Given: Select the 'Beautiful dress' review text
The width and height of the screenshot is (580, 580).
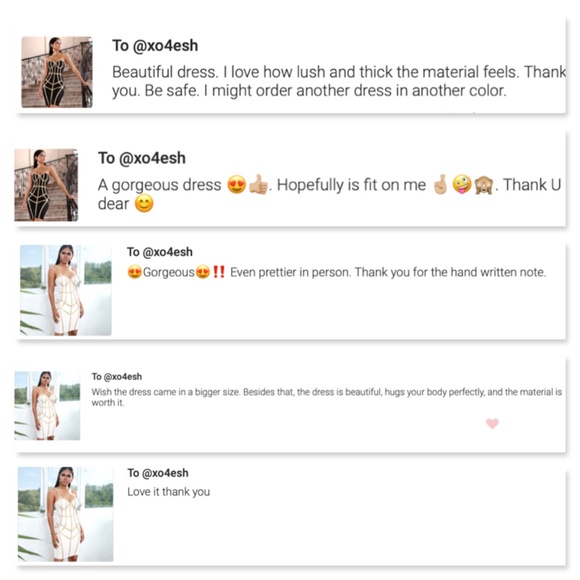Looking at the screenshot, I should [339, 81].
